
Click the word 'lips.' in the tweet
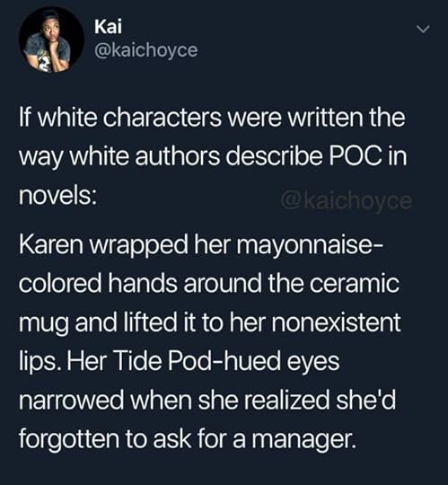pos(39,362)
